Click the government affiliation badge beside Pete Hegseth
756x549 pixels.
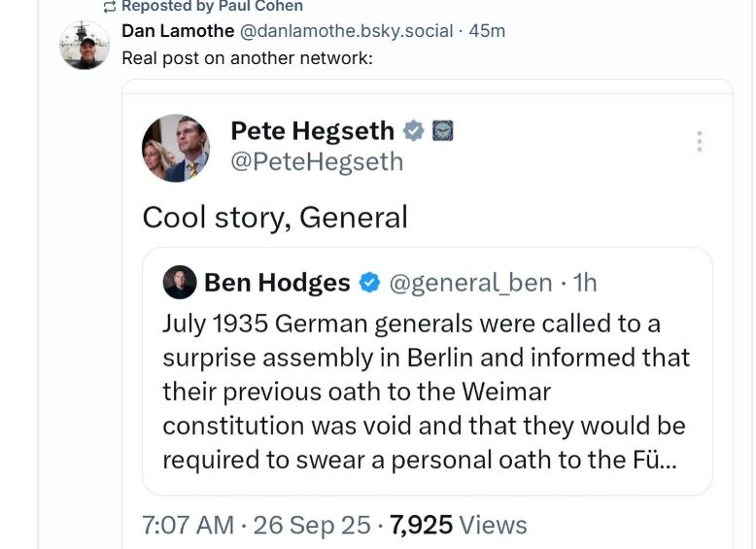442,130
